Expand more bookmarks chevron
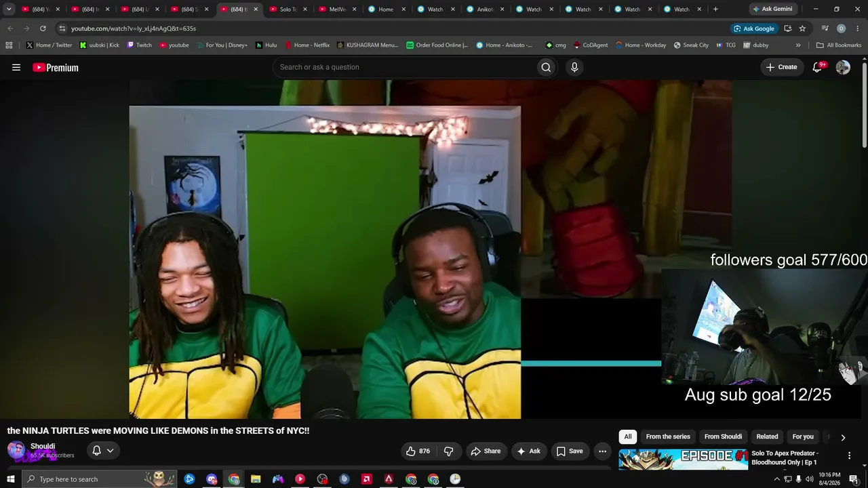Viewport: 868px width, 488px height. click(x=798, y=45)
